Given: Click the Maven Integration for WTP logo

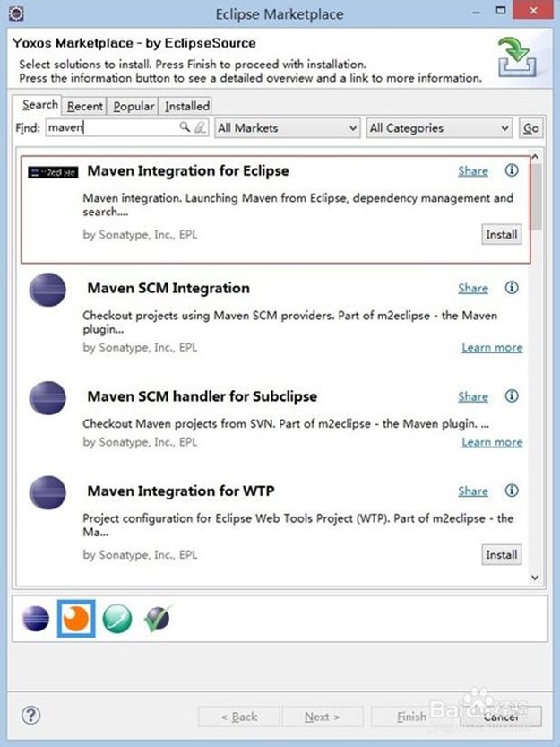Looking at the screenshot, I should (x=47, y=492).
